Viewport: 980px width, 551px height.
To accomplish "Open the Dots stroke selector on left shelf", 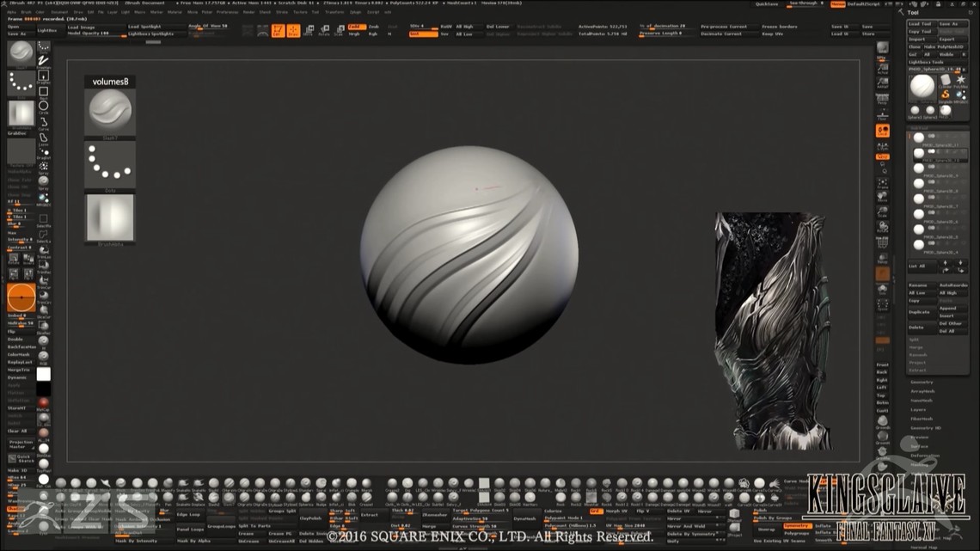I will tap(21, 83).
